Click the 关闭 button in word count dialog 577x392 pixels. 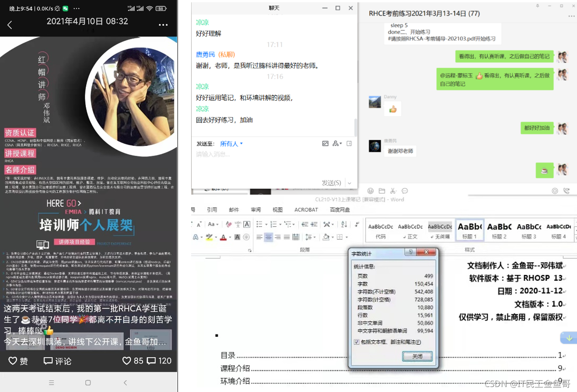click(x=417, y=356)
